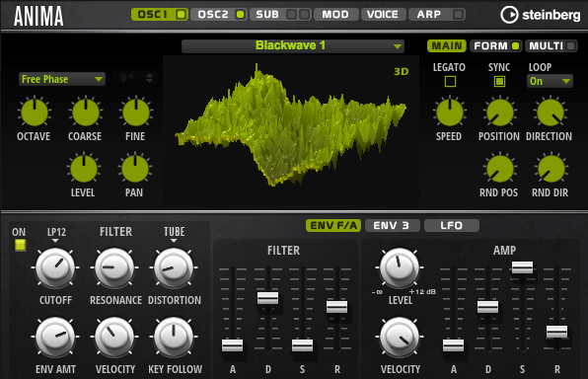Open the MOD page

coord(335,14)
